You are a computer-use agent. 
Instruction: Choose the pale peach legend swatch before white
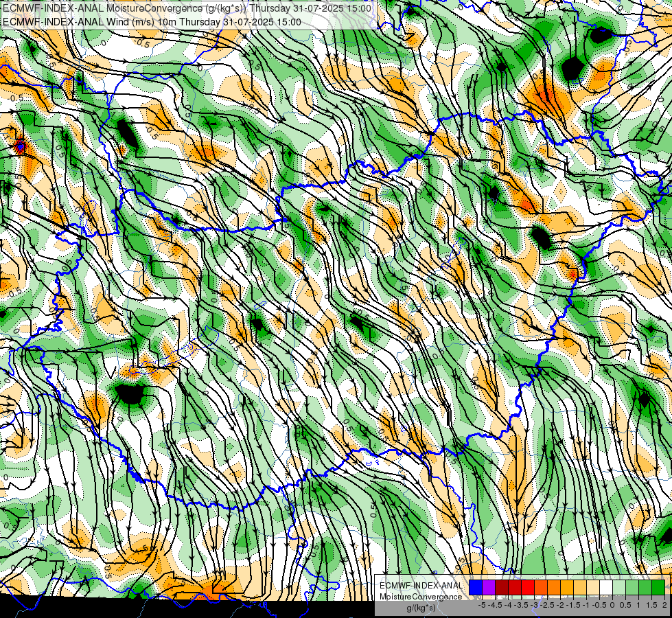[x=593, y=587]
